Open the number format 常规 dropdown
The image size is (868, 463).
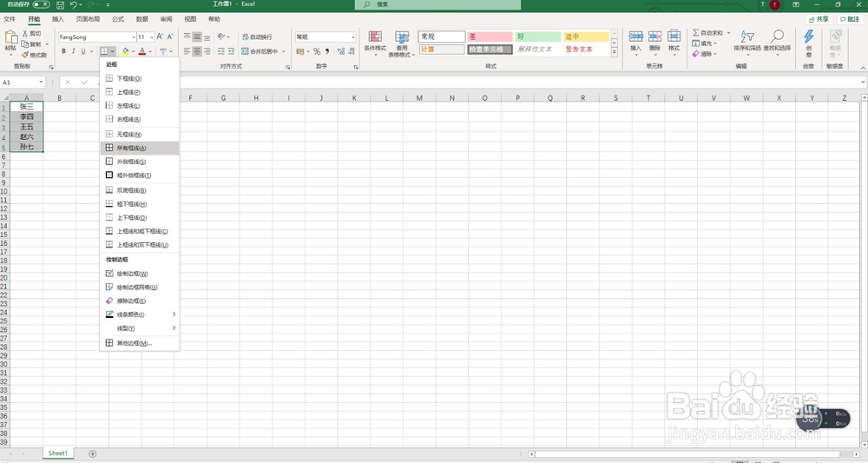point(352,37)
